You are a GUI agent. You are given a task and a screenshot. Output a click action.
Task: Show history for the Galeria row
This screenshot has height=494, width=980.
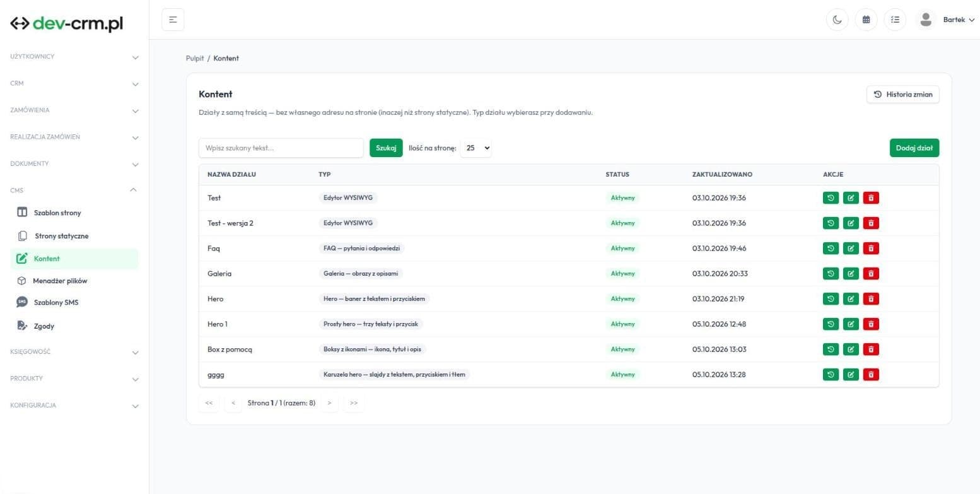(831, 274)
